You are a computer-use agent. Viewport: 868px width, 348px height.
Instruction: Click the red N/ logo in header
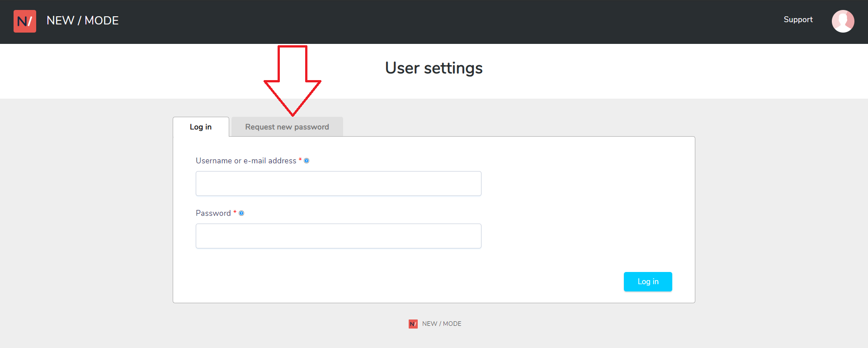pyautogui.click(x=25, y=21)
